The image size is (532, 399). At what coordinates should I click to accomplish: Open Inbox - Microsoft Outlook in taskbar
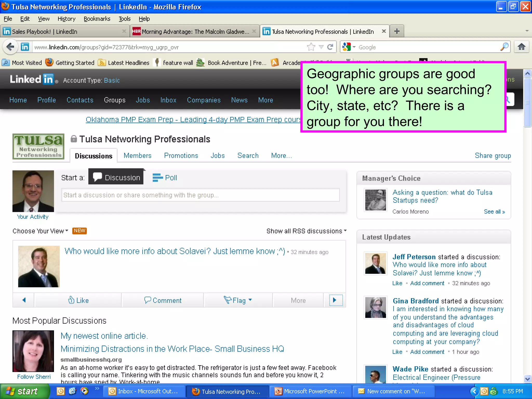click(x=144, y=391)
